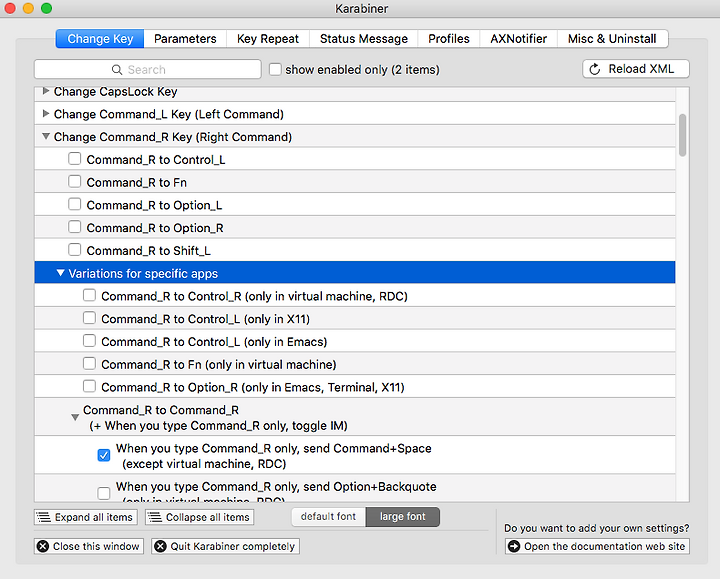Open the Status Message tab
The image size is (720, 579).
(x=364, y=39)
